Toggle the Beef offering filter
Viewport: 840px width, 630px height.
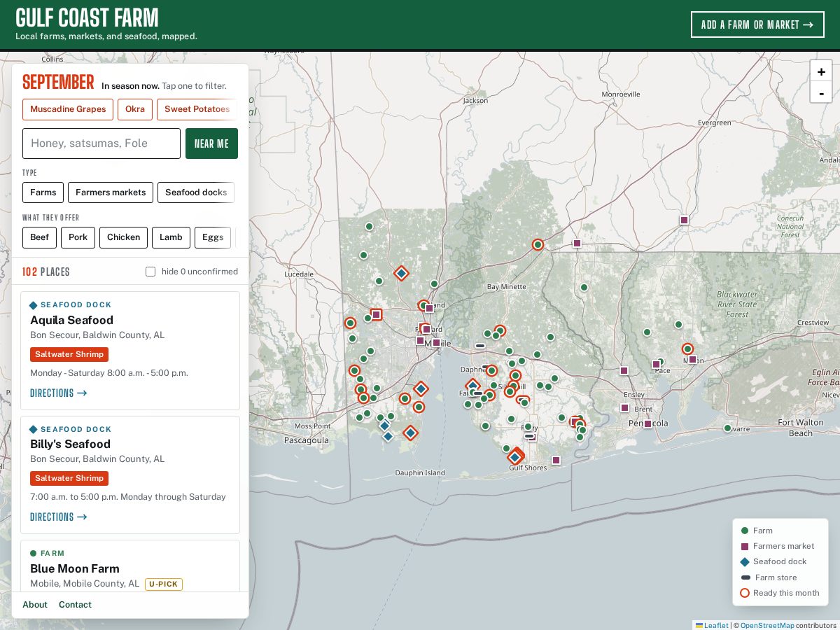click(x=39, y=237)
